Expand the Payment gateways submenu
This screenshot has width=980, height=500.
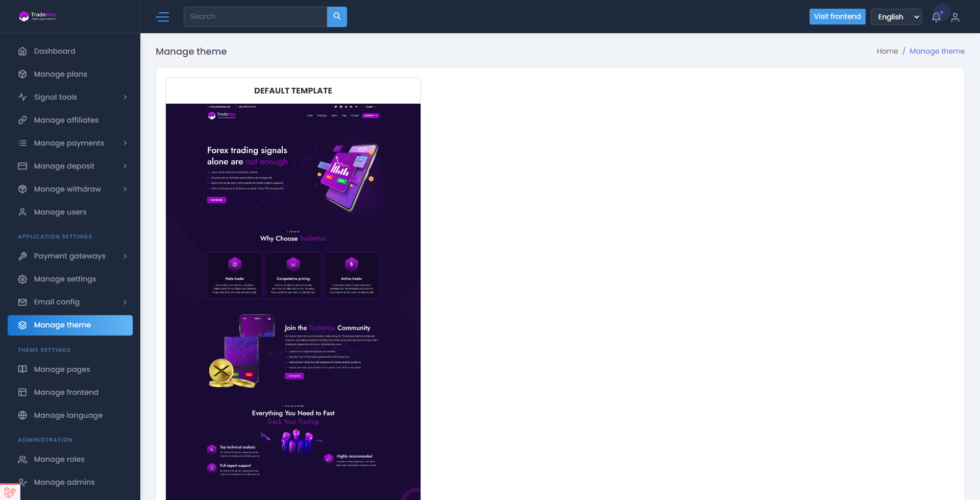click(125, 256)
